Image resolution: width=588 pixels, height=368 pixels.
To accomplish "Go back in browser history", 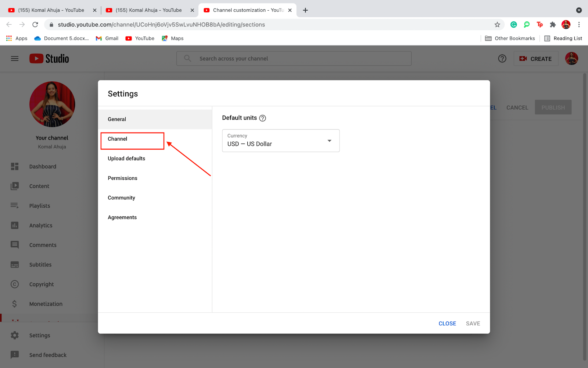I will click(x=9, y=25).
